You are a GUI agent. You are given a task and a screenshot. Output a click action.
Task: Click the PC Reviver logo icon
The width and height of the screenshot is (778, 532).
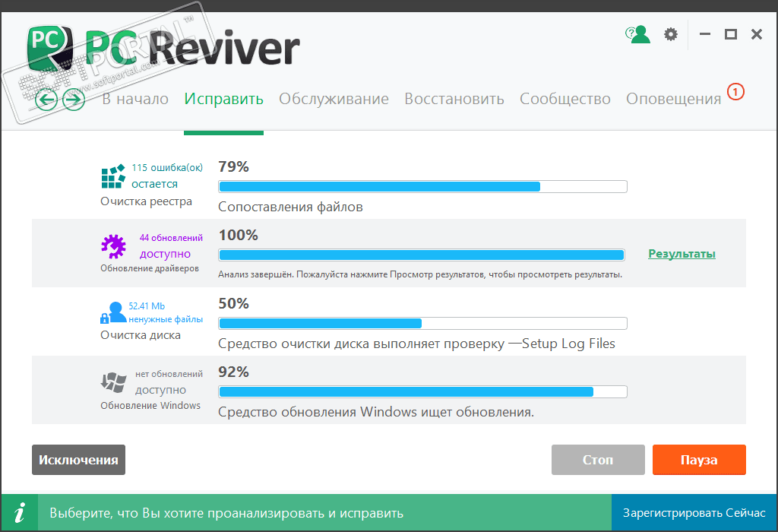49,48
